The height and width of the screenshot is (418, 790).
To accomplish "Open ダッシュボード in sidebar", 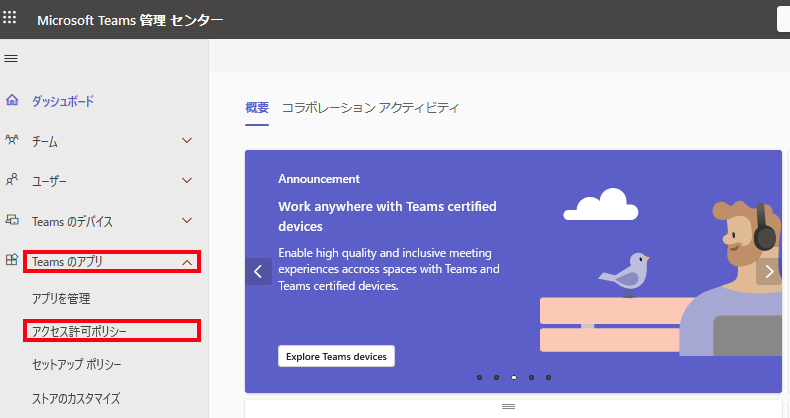I will click(63, 101).
